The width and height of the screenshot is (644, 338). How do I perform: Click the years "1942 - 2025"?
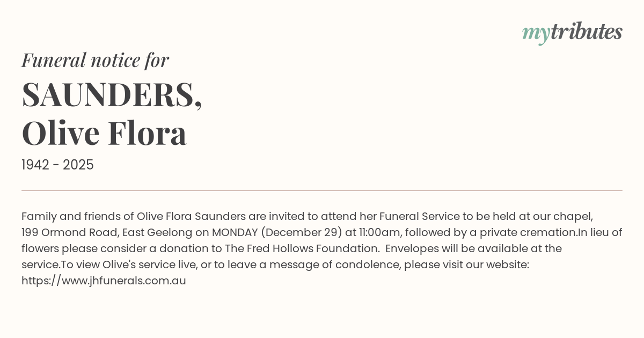coord(57,165)
